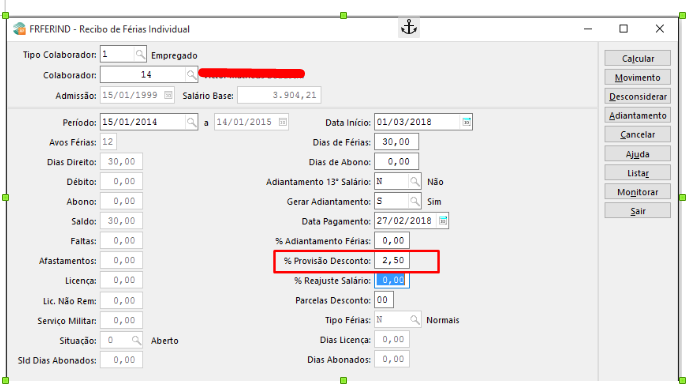
Task: Open the Movimento button
Action: (x=638, y=78)
